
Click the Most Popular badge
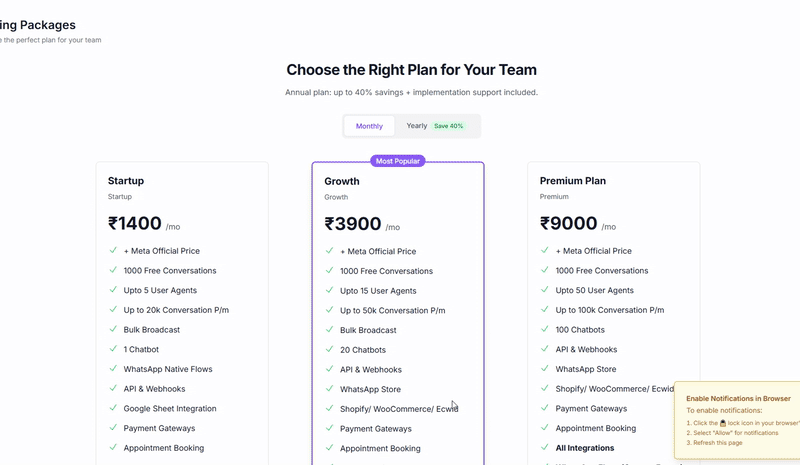(x=398, y=161)
